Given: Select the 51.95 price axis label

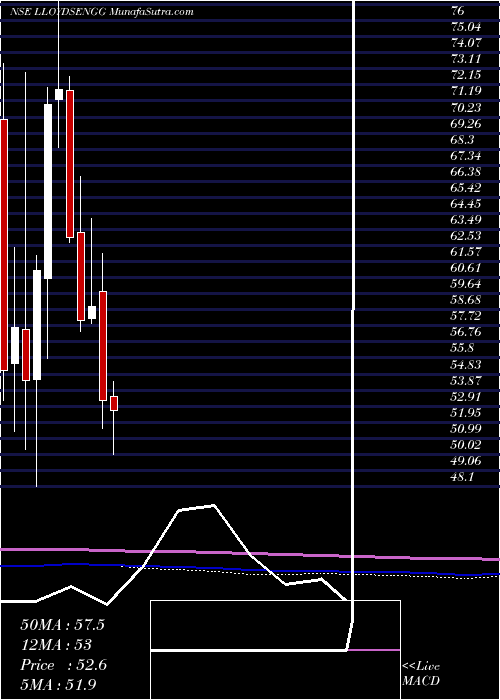Looking at the screenshot, I should pyautogui.click(x=466, y=412).
